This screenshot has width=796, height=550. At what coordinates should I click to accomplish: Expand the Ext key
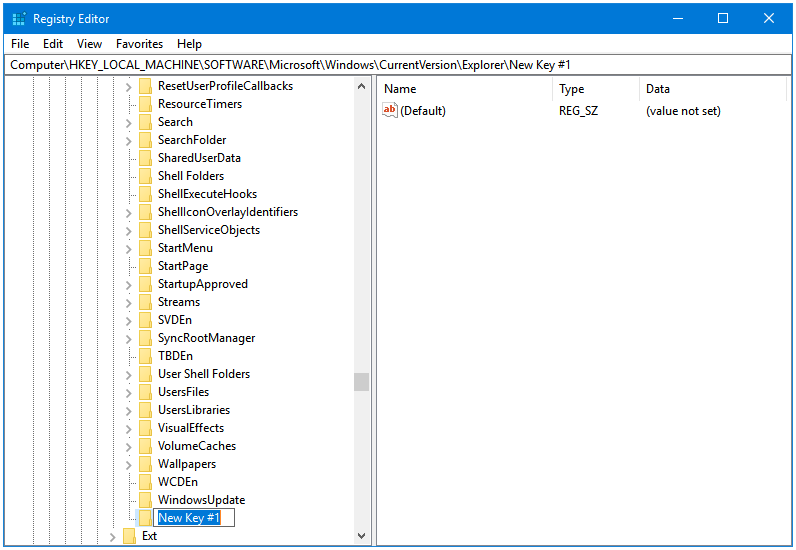point(113,537)
